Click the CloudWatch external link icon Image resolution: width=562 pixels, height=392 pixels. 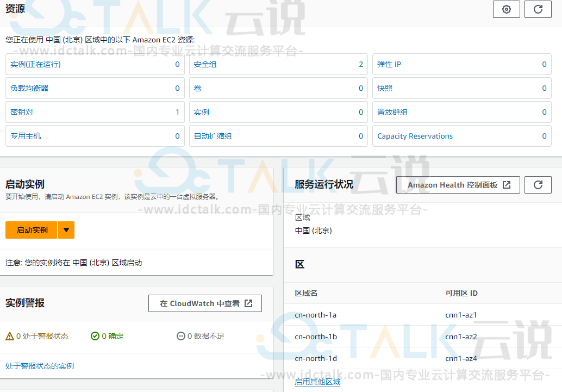tap(248, 303)
